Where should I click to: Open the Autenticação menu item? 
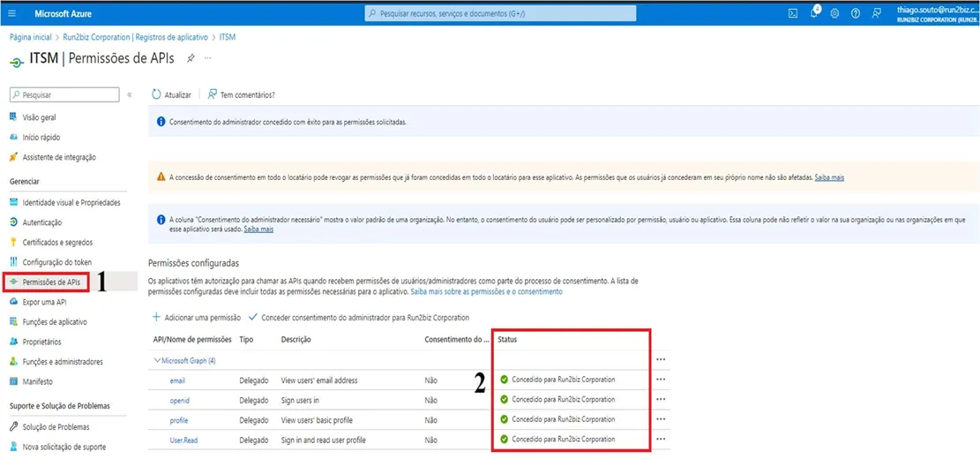[x=41, y=222]
